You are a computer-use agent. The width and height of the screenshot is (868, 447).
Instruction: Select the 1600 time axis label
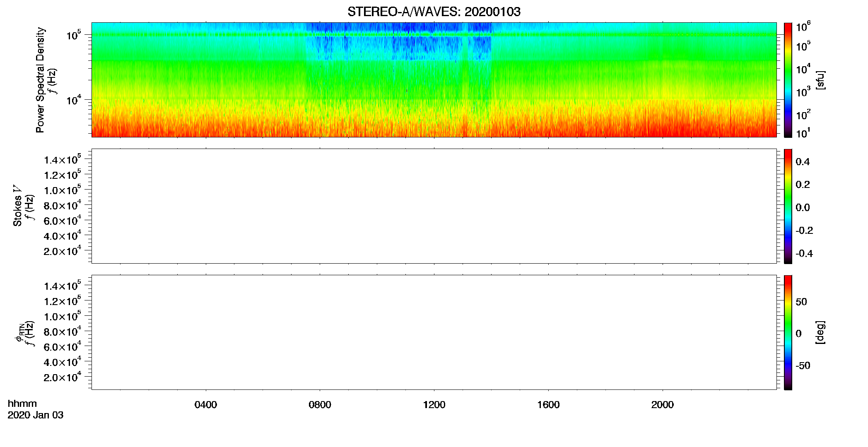pyautogui.click(x=548, y=405)
